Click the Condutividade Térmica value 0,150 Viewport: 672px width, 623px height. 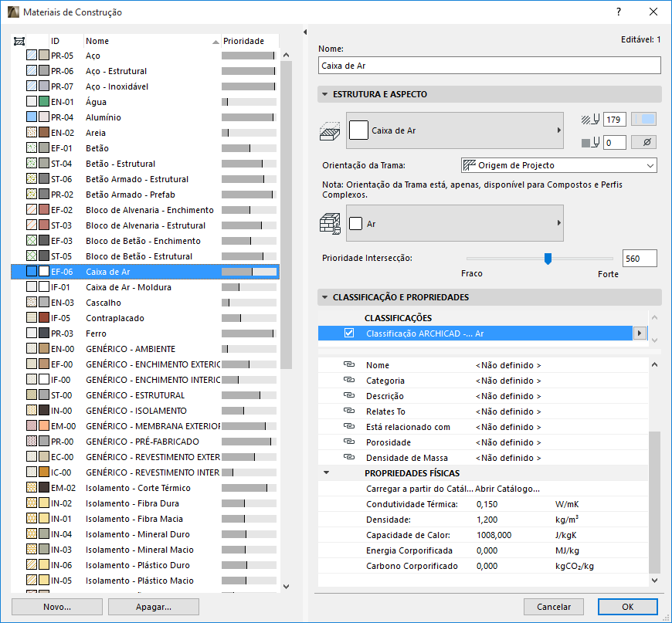[487, 504]
